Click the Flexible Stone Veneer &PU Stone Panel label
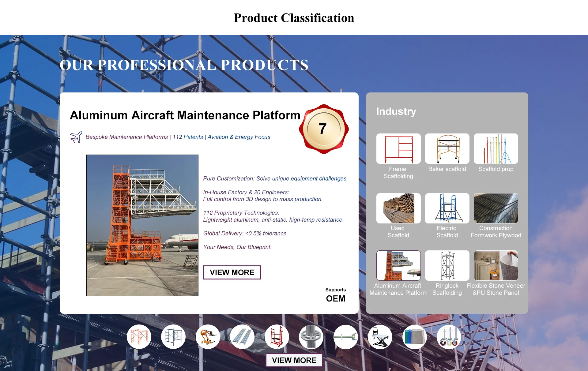 point(496,289)
